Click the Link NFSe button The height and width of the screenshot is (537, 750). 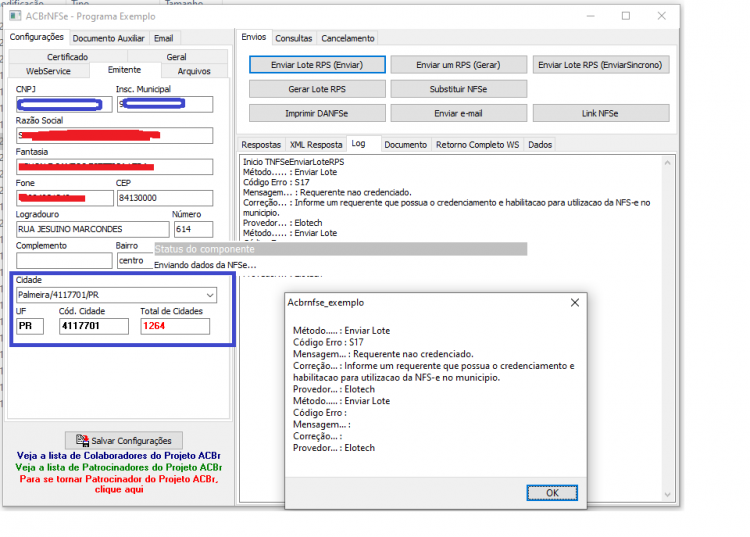[x=601, y=113]
